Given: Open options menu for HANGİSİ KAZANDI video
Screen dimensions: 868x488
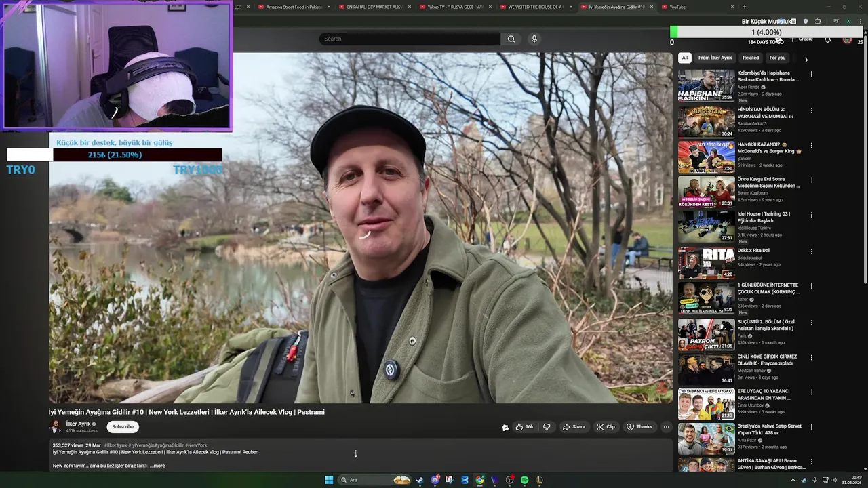Looking at the screenshot, I should tap(811, 145).
